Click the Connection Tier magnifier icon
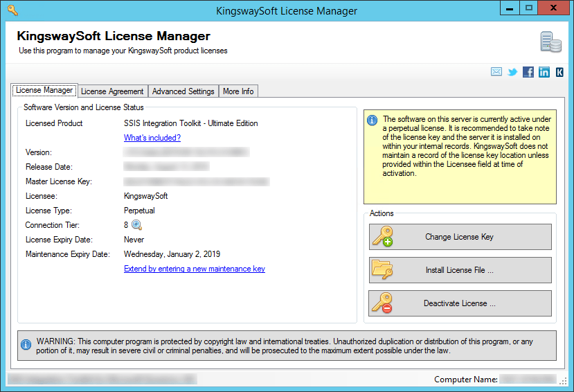This screenshot has width=574, height=392. pyautogui.click(x=136, y=225)
